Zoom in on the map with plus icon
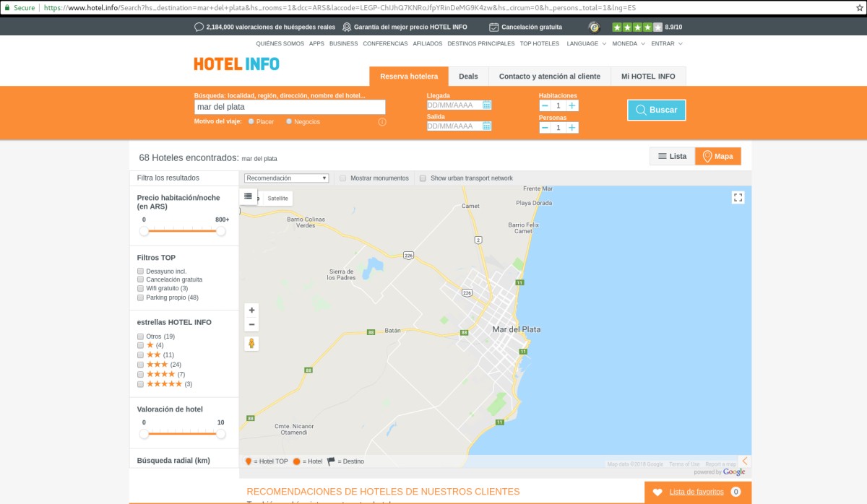The height and width of the screenshot is (504, 867). 251,310
